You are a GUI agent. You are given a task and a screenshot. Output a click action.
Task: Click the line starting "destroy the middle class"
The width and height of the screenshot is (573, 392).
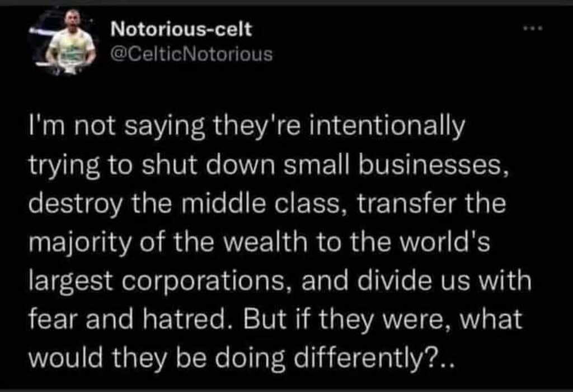[267, 204]
